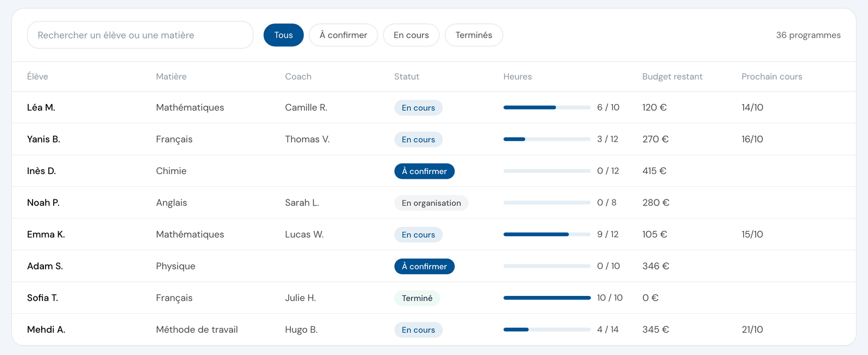
Task: Click the '36 programmes' count
Action: click(808, 35)
